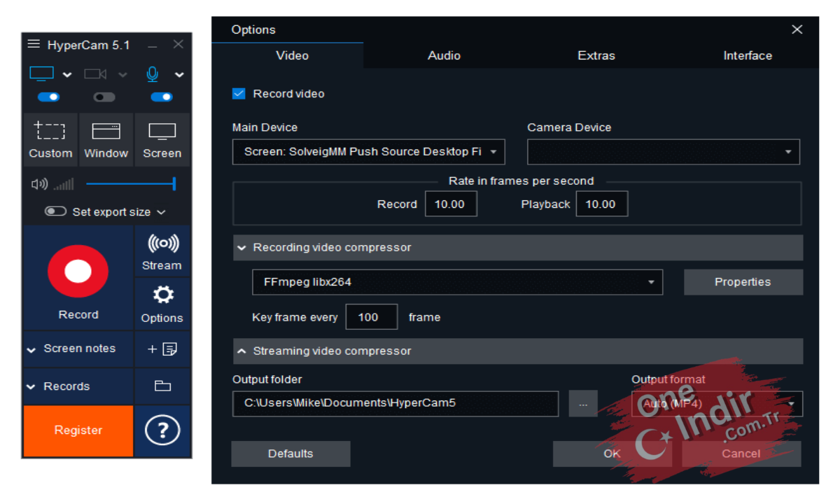Open the HyperCam hamburger menu
840x504 pixels.
click(x=34, y=44)
